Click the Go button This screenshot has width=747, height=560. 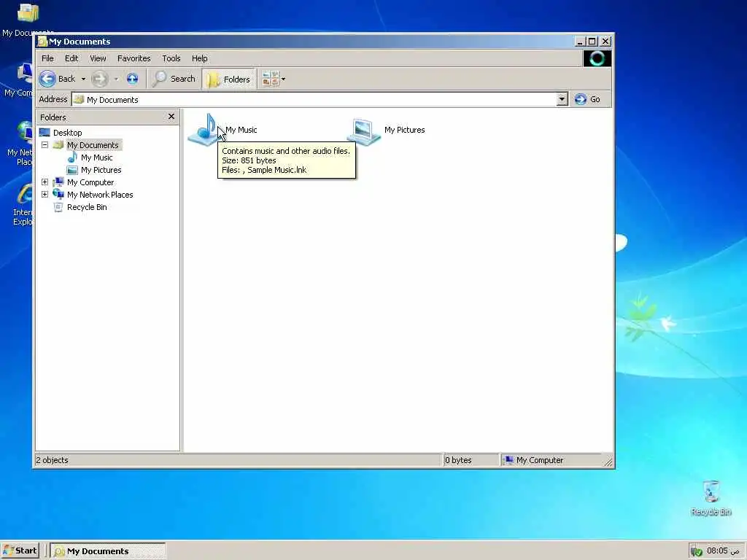[587, 99]
